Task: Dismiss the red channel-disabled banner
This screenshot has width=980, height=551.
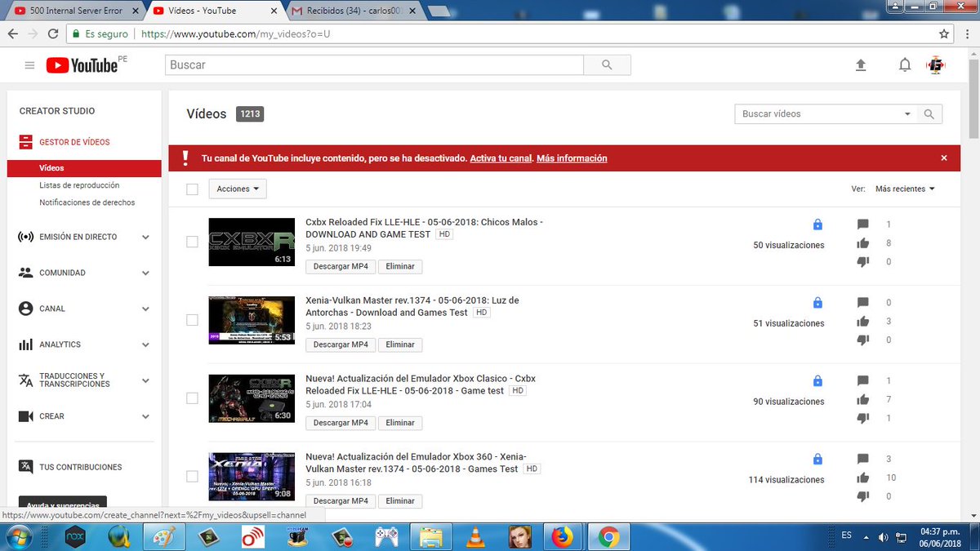Action: pos(944,158)
